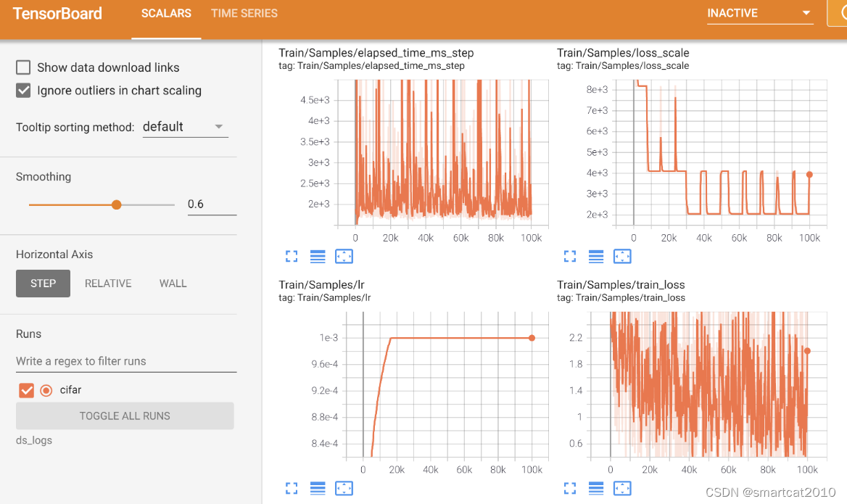Expand the loss_scale chart to full size

570,257
